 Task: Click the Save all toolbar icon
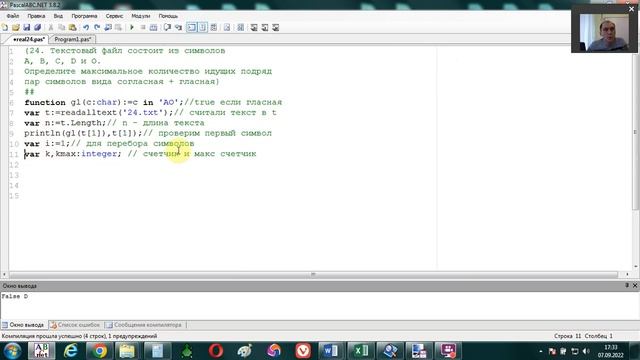[38, 27]
